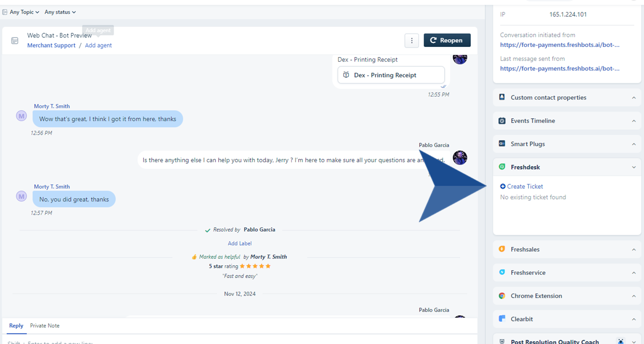This screenshot has height=344, width=644.
Task: Expand the Chrome Extension section
Action: pos(567,296)
